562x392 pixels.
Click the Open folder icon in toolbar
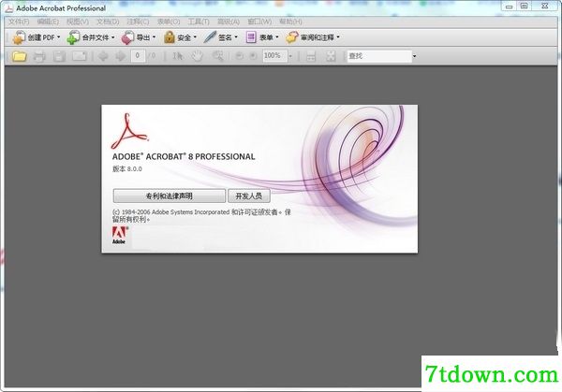pyautogui.click(x=20, y=56)
